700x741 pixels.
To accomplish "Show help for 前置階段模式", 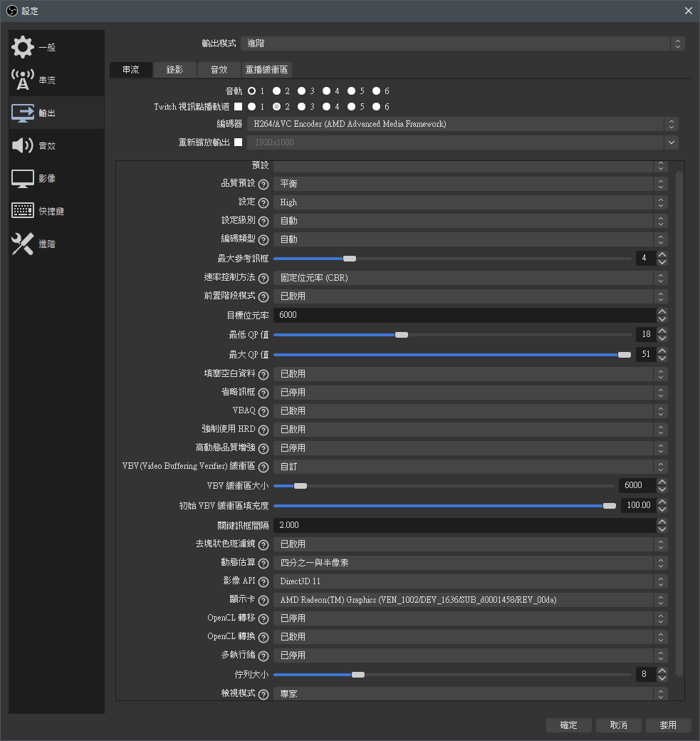I will (x=263, y=297).
